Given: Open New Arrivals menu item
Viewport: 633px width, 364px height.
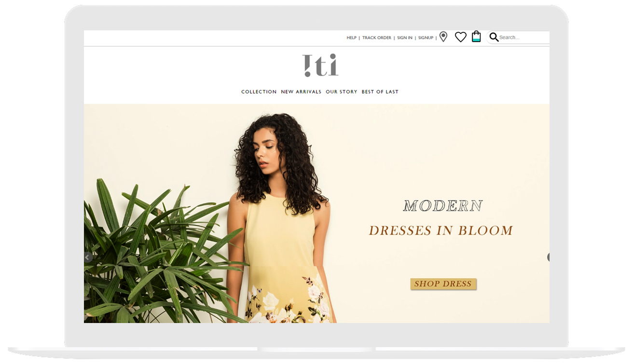Looking at the screenshot, I should click(x=301, y=92).
